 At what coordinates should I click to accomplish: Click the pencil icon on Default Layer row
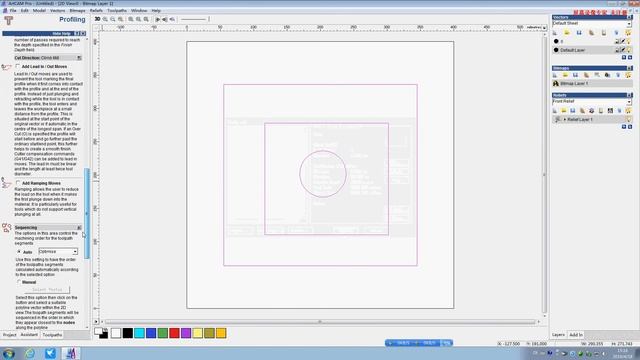pyautogui.click(x=623, y=50)
